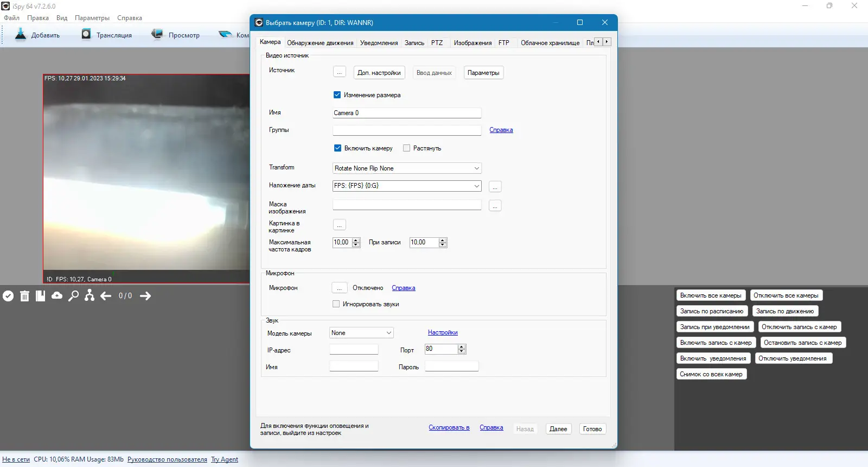The width and height of the screenshot is (868, 467).
Task: Open the Изображения tab
Action: tap(473, 43)
